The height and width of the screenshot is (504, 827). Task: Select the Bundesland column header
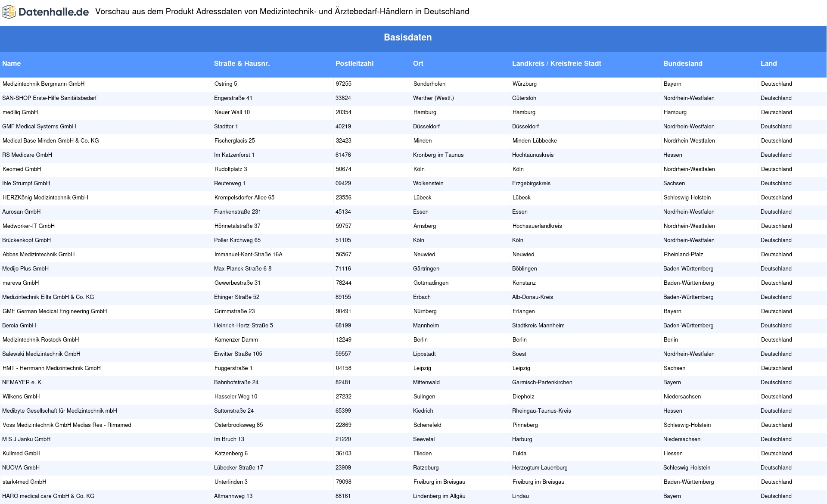[x=683, y=64]
